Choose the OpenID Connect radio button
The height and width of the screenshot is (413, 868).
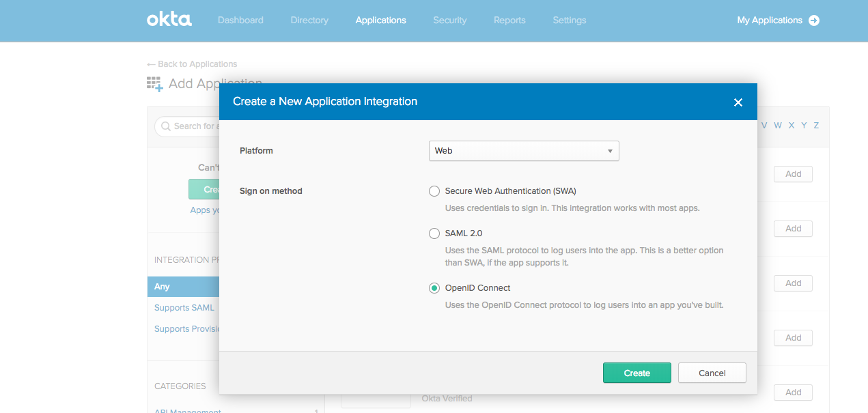tap(434, 288)
